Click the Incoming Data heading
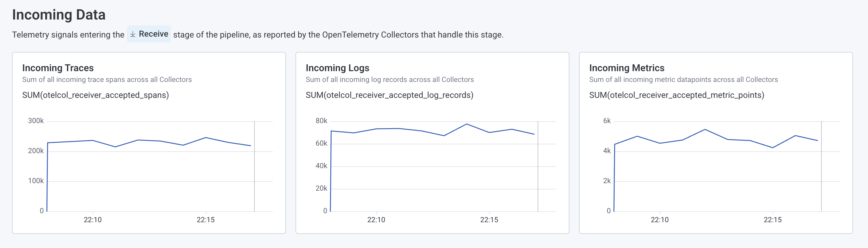The image size is (868, 248). click(59, 15)
